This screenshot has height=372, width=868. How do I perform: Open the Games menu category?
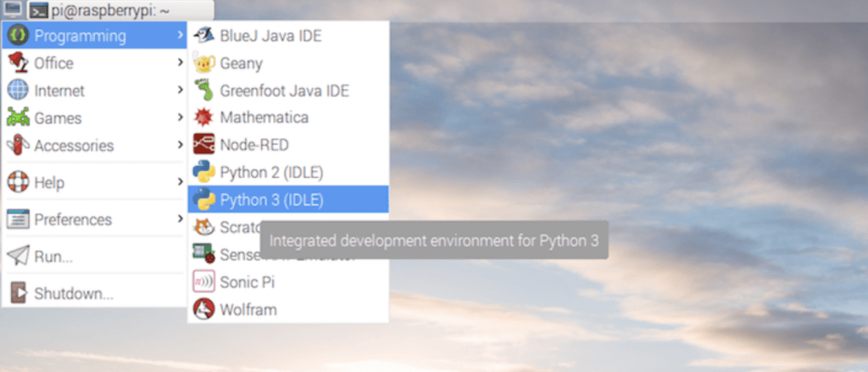[95, 118]
